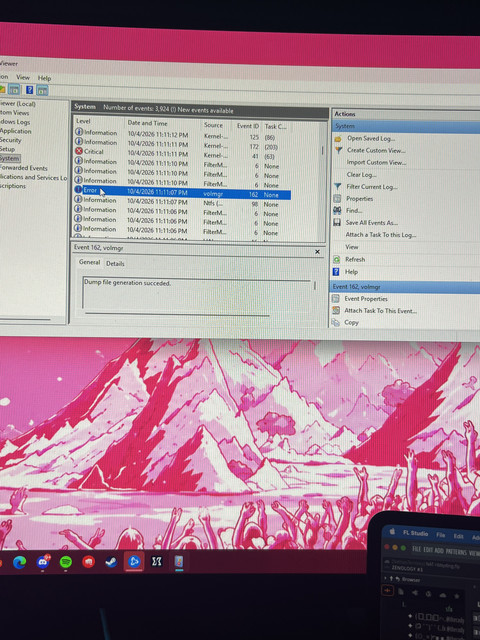Select the row with Event ID 172

pos(182,145)
